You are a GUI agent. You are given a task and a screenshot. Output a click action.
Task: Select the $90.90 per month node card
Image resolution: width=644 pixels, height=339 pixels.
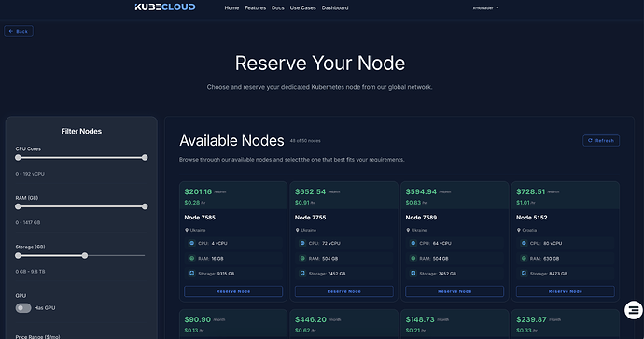point(233,324)
